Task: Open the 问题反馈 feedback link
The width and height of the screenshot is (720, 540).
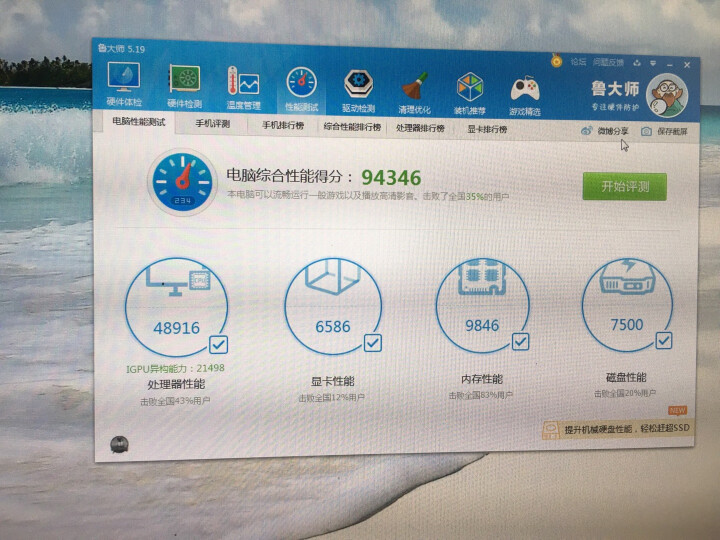Action: [x=608, y=62]
